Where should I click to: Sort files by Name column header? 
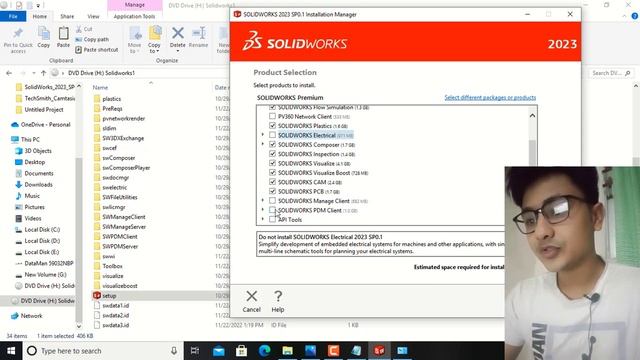click(100, 87)
